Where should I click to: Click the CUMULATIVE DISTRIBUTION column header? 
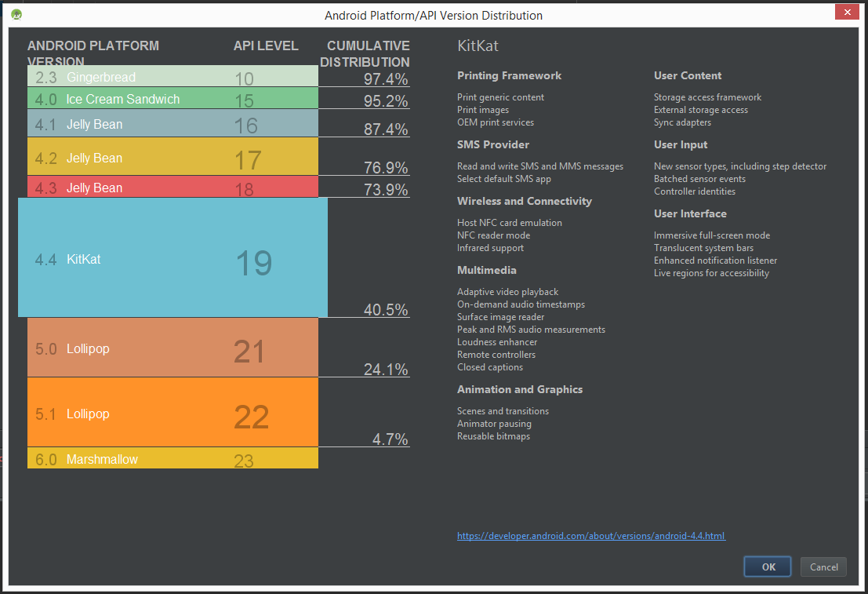[365, 53]
